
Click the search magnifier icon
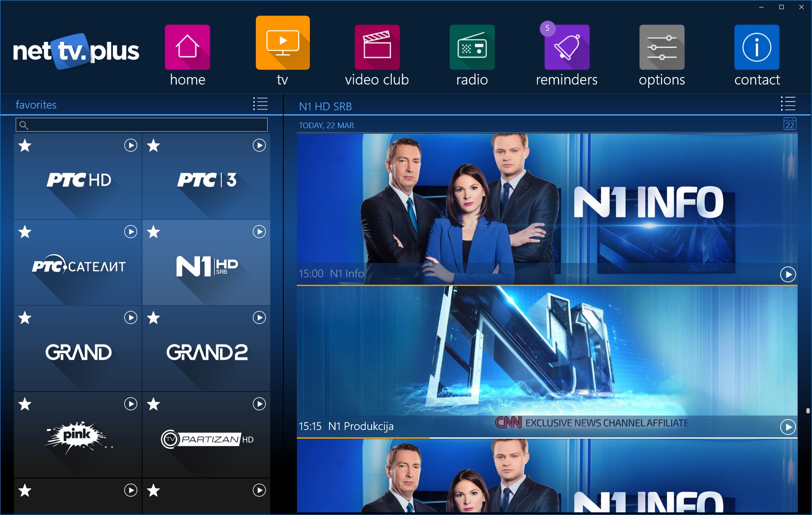24,125
